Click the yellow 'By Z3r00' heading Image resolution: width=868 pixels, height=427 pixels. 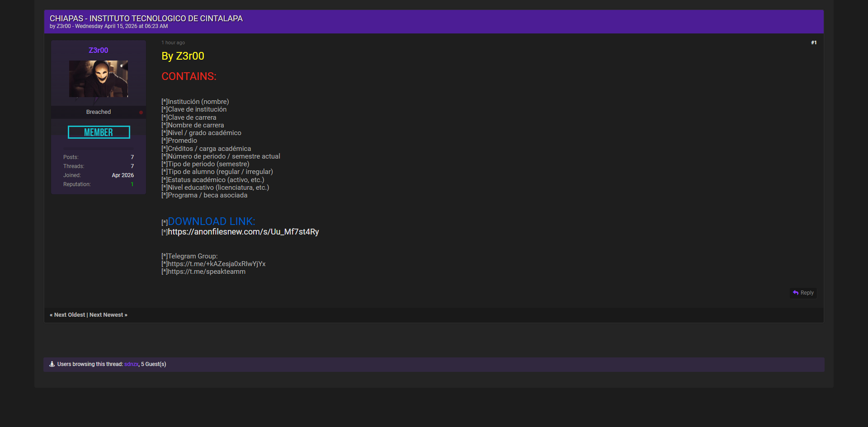coord(183,56)
